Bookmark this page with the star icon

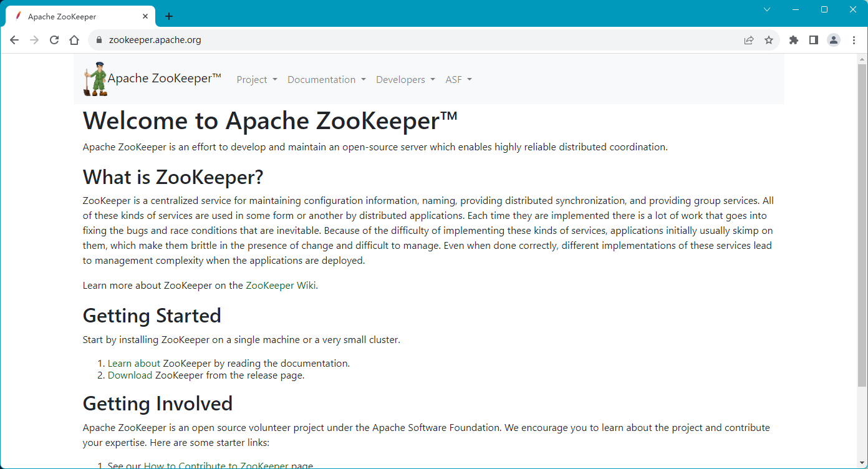(x=769, y=40)
